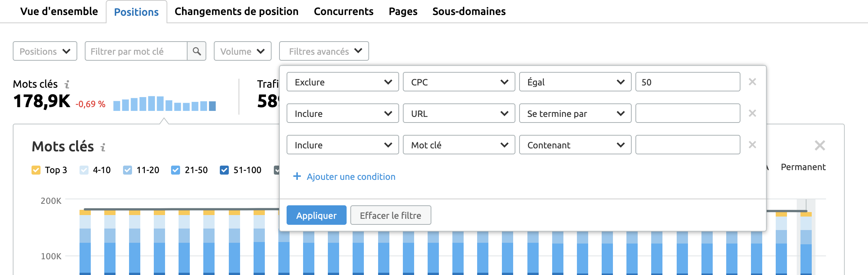Image resolution: width=868 pixels, height=275 pixels.
Task: Expand the Exclure dropdown in first row
Action: tap(342, 82)
